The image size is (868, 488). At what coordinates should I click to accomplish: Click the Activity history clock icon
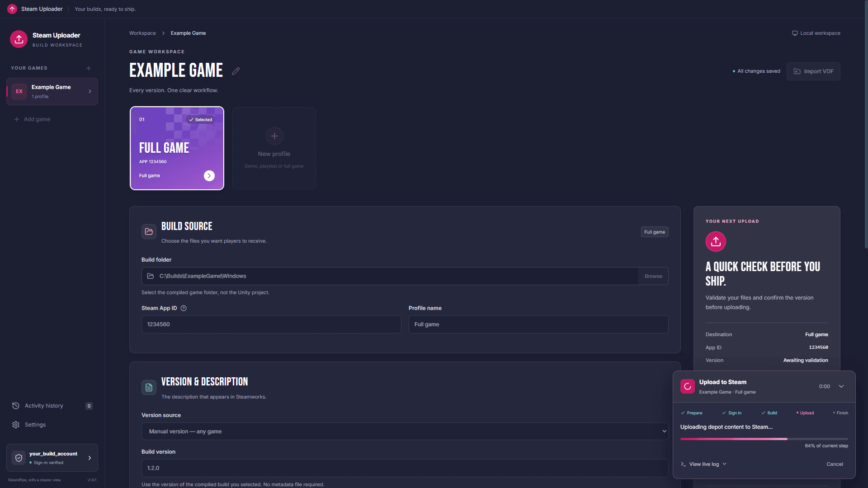coord(16,406)
